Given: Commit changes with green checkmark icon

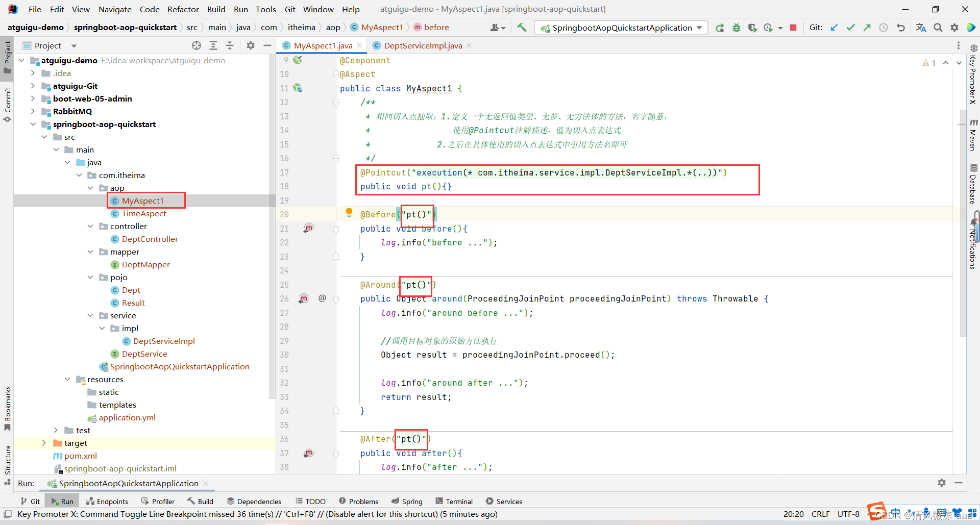Looking at the screenshot, I should 850,28.
